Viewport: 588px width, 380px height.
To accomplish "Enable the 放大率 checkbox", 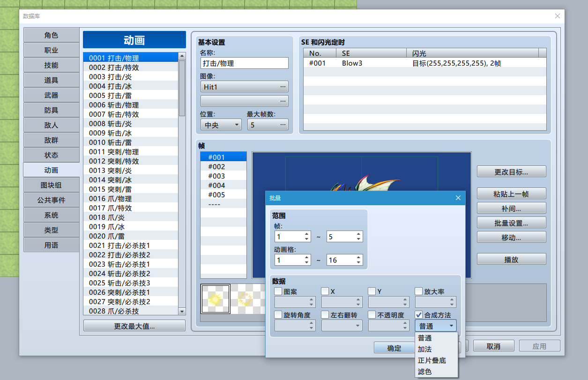I will 419,291.
